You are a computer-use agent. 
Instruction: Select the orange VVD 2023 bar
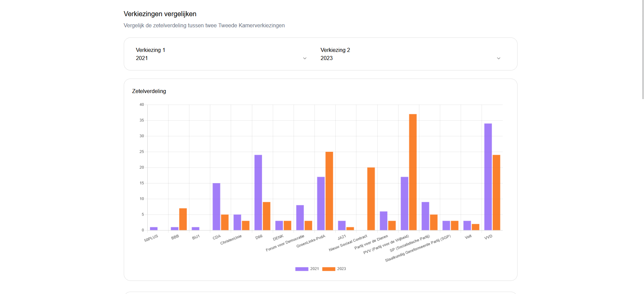coord(496,193)
